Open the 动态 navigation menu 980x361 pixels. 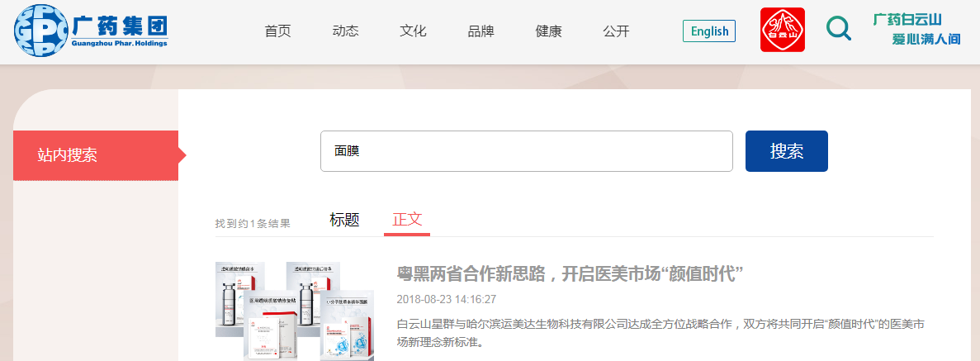coord(345,31)
